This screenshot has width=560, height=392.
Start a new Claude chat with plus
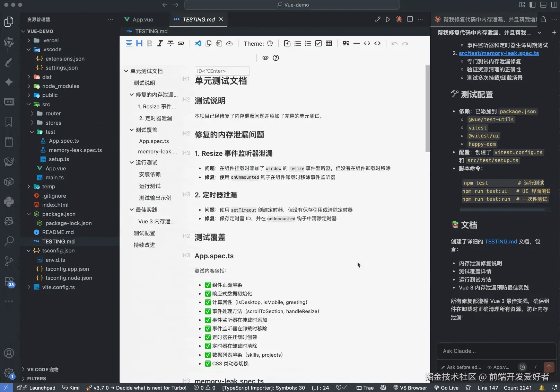554,33
